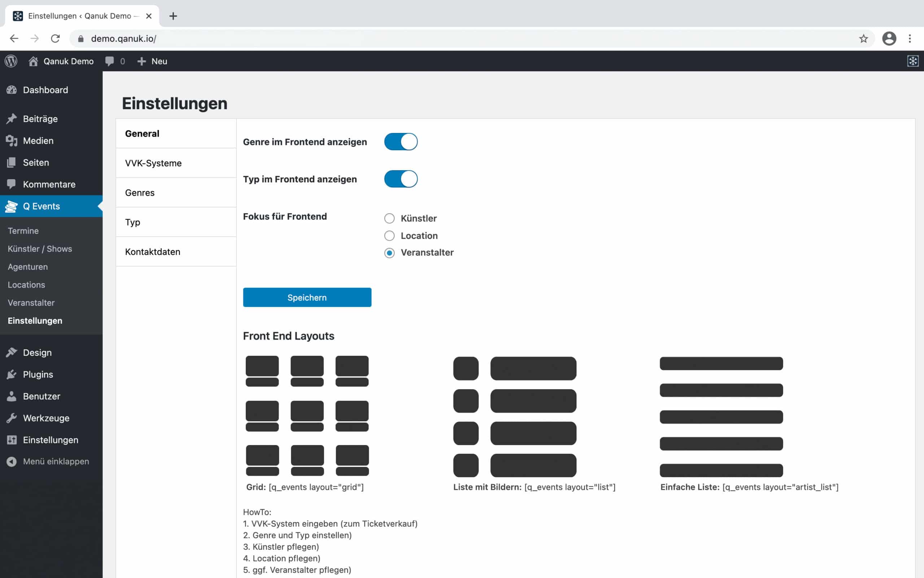Click the Werkzeuge wrench icon

click(x=12, y=418)
